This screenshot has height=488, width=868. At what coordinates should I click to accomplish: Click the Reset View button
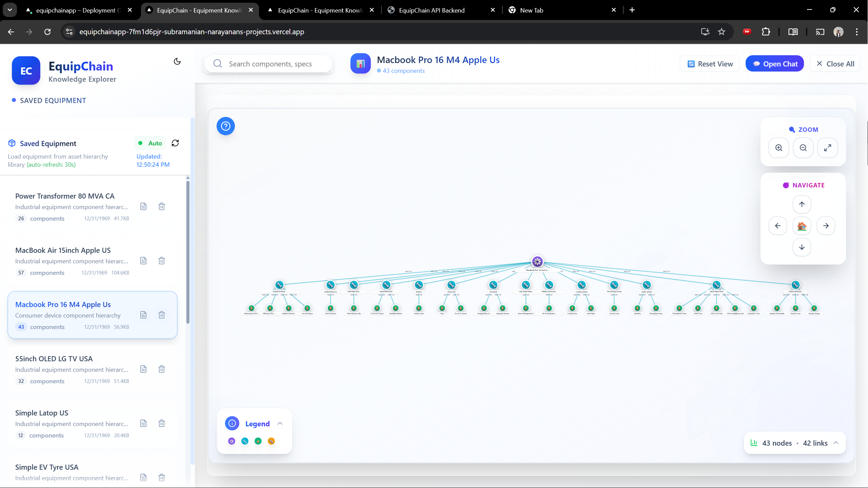tap(710, 64)
